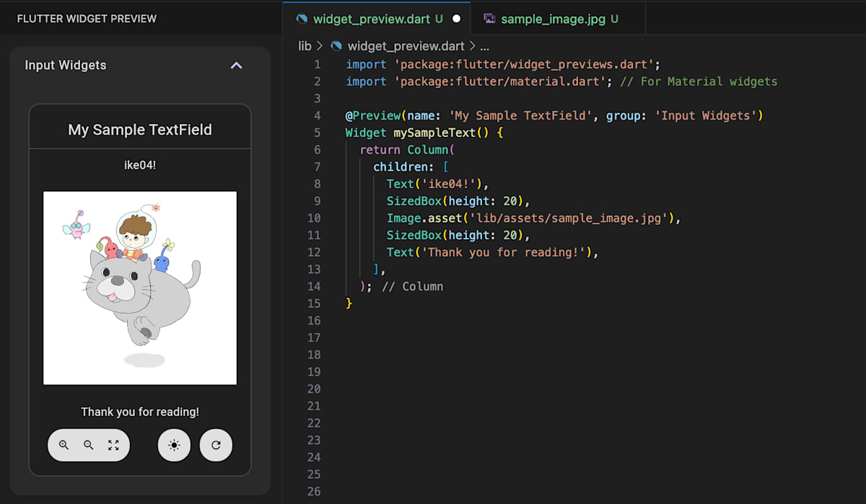Click the '// Column' closing label comment
Viewport: 866px width, 504px height.
(x=412, y=286)
